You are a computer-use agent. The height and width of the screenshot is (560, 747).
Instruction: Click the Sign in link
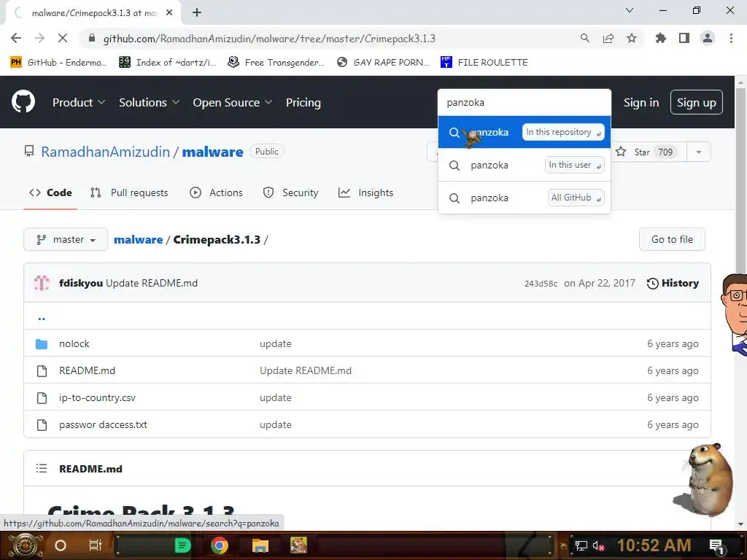pos(641,102)
